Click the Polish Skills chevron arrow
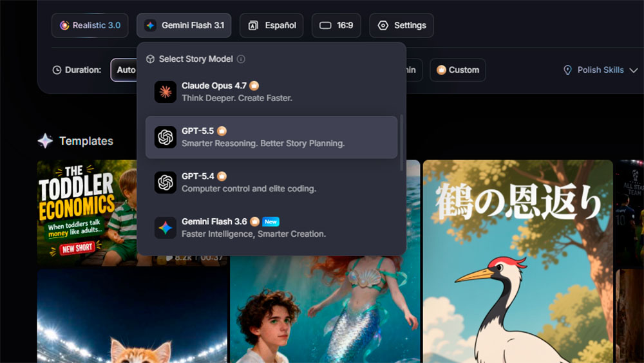This screenshot has width=644, height=363. pyautogui.click(x=634, y=70)
